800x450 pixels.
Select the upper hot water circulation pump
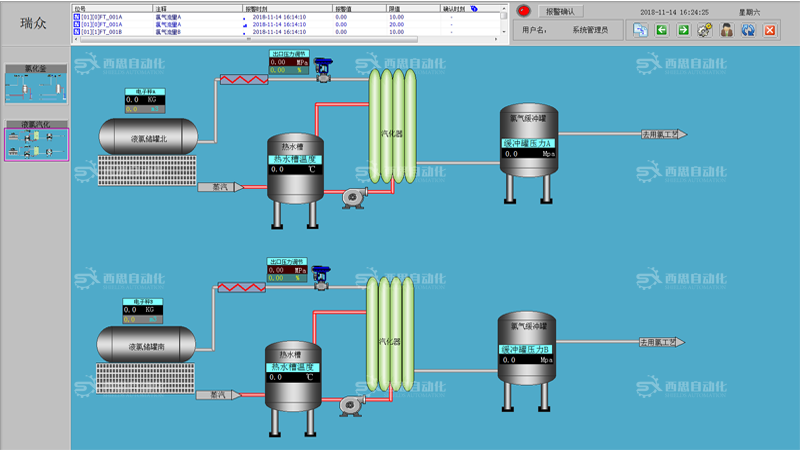[355, 198]
